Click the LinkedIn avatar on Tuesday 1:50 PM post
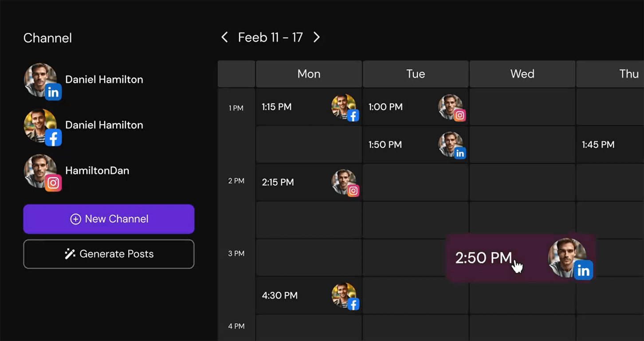The width and height of the screenshot is (644, 341). pyautogui.click(x=452, y=145)
